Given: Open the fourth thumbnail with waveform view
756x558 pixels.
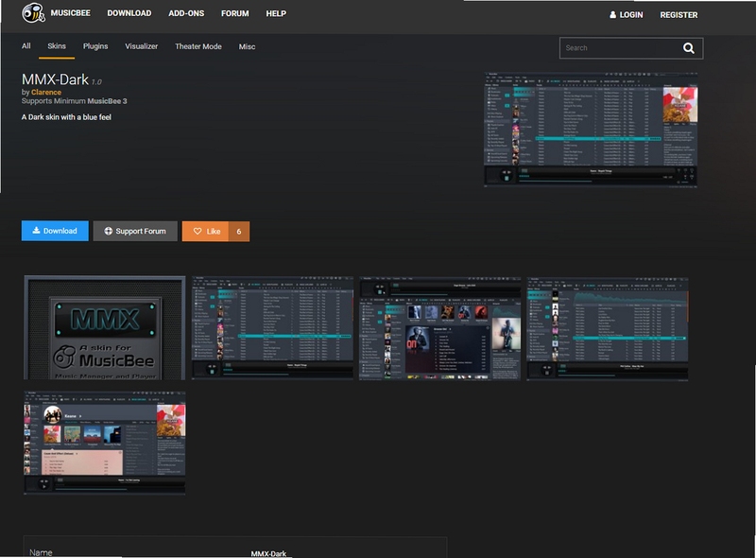Looking at the screenshot, I should pyautogui.click(x=608, y=329).
